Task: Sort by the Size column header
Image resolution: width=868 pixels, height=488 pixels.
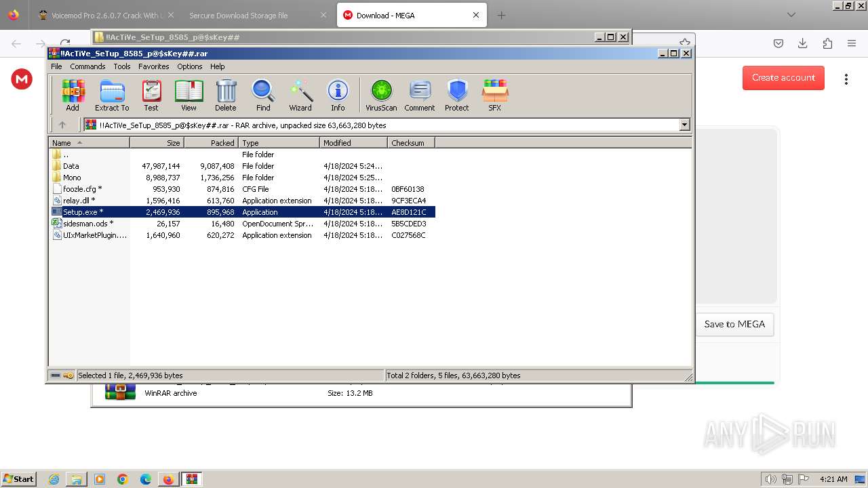Action: coord(157,143)
